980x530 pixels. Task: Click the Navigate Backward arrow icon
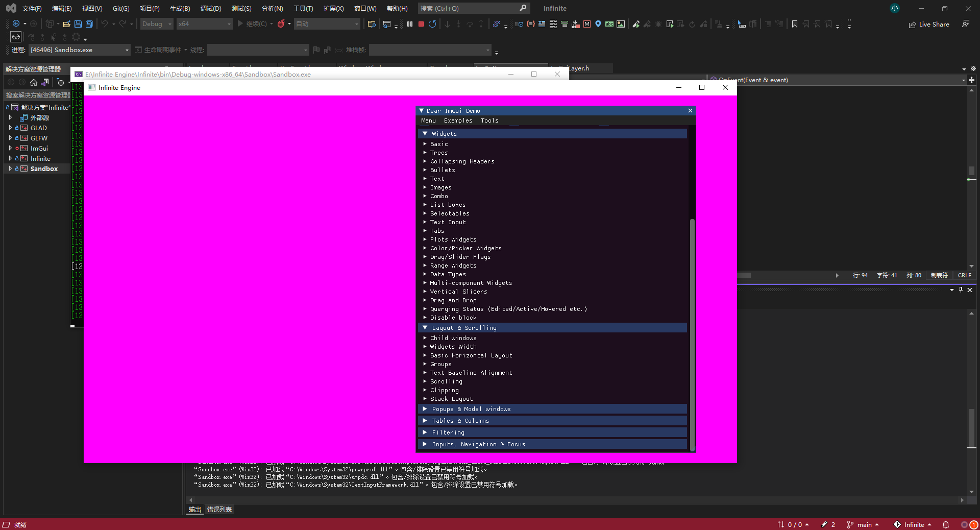(x=16, y=24)
